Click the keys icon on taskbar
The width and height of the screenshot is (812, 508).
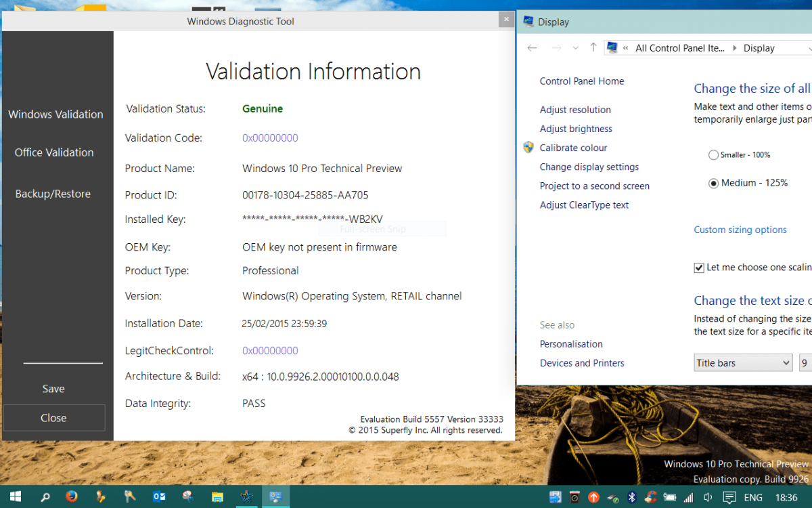[130, 496]
